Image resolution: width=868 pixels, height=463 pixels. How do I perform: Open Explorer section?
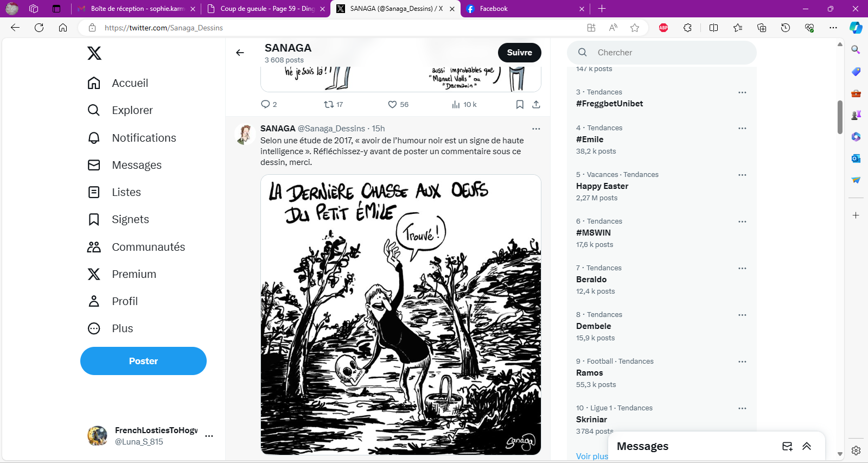[x=120, y=110]
